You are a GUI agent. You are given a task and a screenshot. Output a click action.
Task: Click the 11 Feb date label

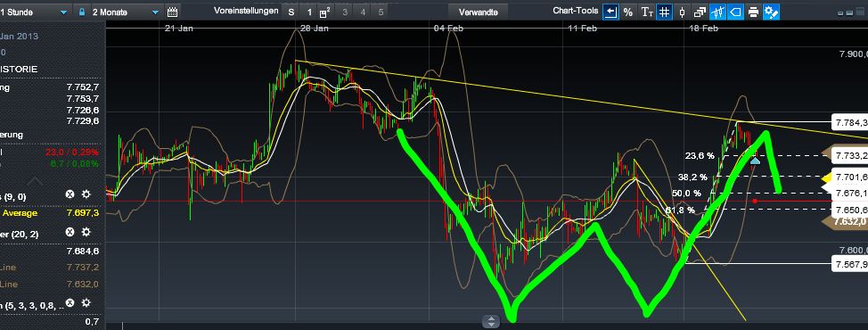582,29
